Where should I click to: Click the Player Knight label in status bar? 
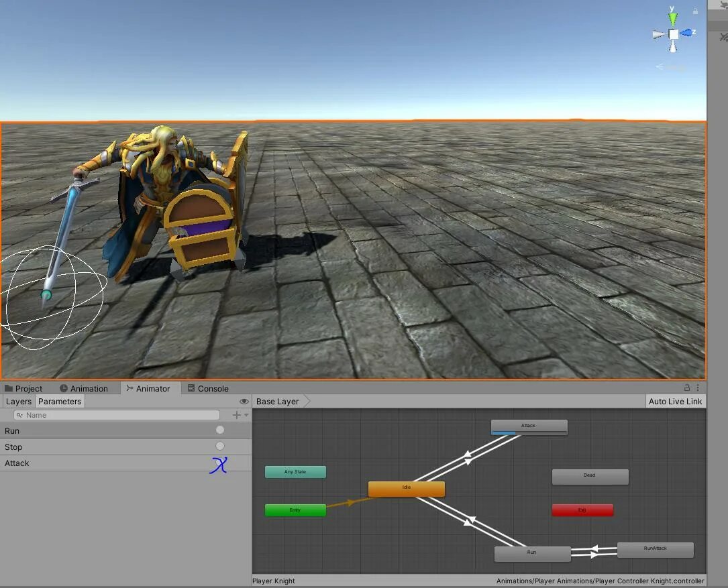[x=274, y=581]
